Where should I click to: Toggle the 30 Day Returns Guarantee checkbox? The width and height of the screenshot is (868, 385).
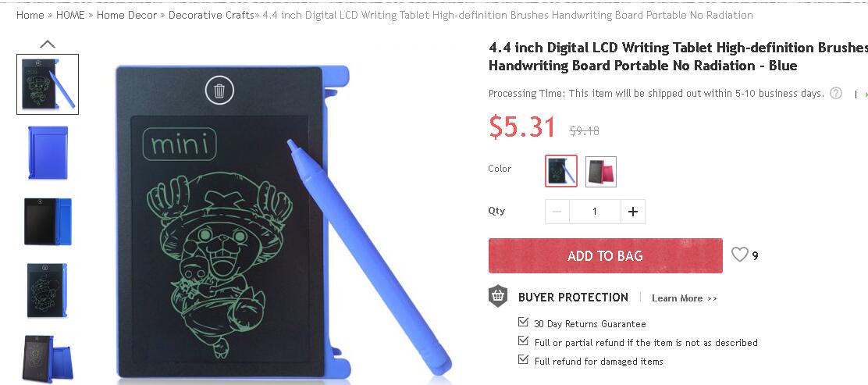[x=523, y=322]
